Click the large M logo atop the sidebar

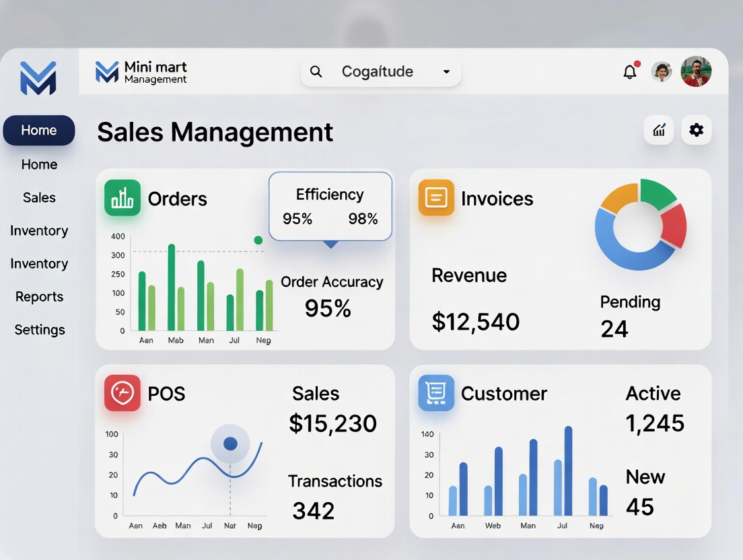click(38, 78)
